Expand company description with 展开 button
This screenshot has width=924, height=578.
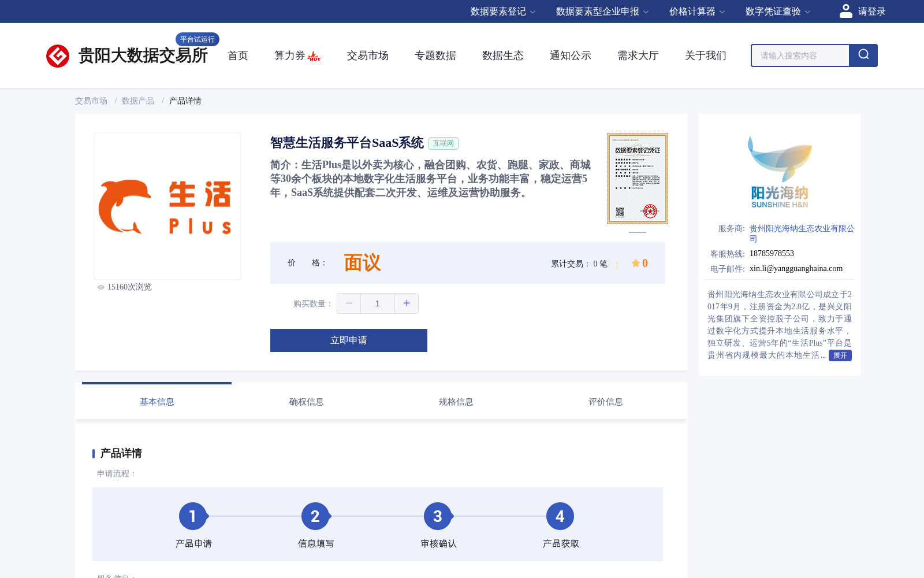tap(840, 355)
